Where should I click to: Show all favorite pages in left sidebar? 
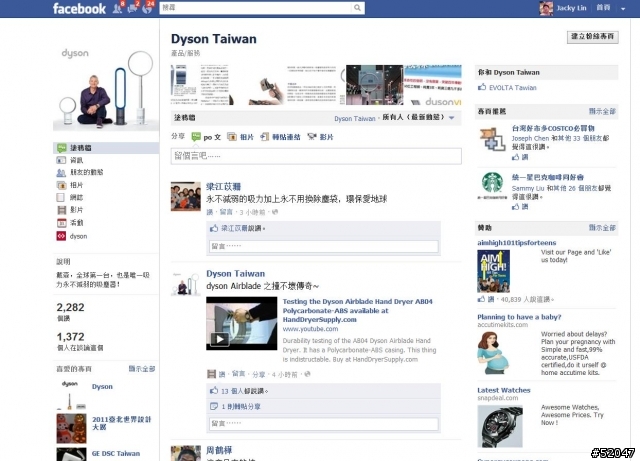pyautogui.click(x=142, y=369)
